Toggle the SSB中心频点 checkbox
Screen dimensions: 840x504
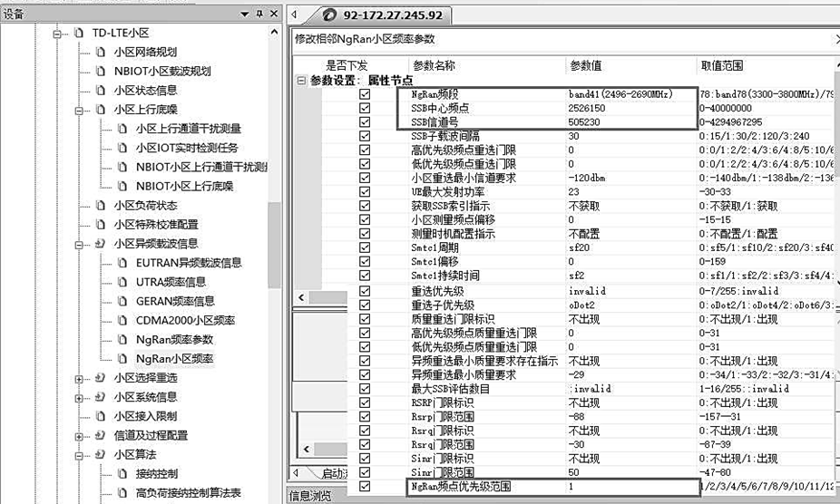pyautogui.click(x=365, y=108)
